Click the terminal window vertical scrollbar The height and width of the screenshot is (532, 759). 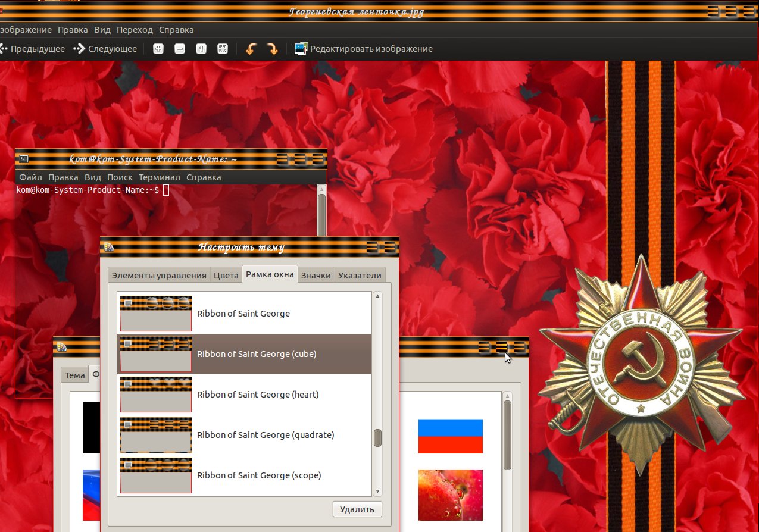click(x=321, y=214)
